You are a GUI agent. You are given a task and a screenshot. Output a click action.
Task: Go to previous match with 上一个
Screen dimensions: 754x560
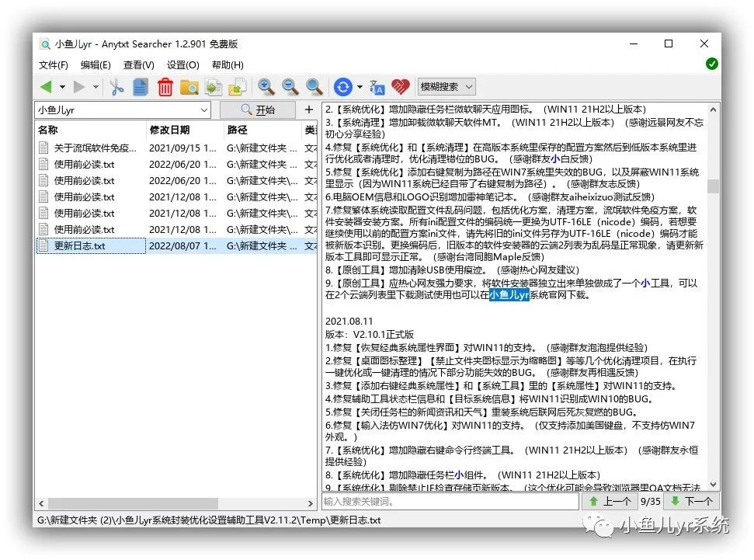click(x=610, y=501)
